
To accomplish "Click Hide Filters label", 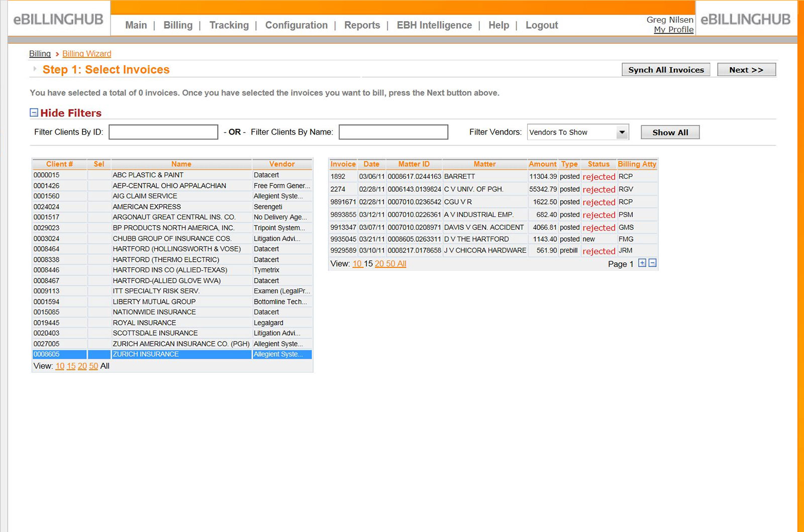I will [x=71, y=113].
